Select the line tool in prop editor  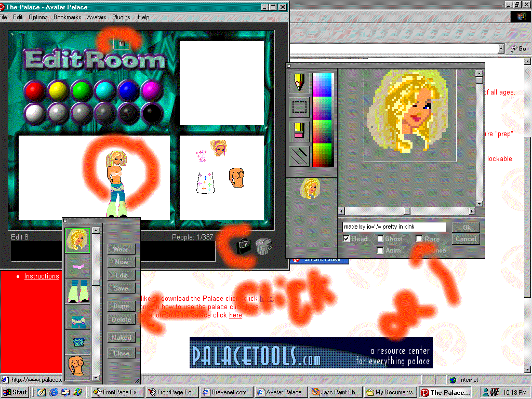tap(299, 156)
